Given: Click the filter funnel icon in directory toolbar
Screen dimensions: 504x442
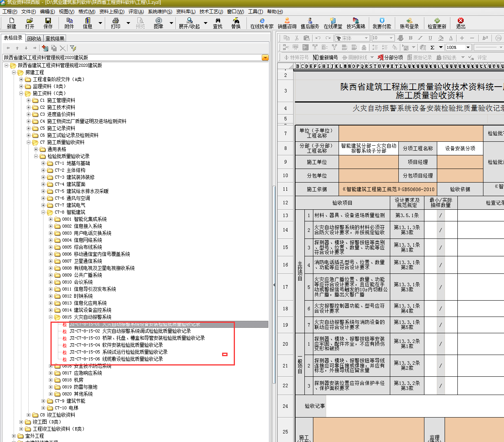Looking at the screenshot, I should coord(73,48).
